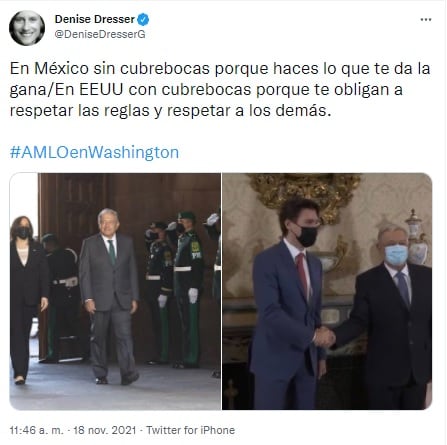Image resolution: width=447 pixels, height=445 pixels.
Task: Open the #AMLOenWashington hashtag
Action: pos(94,152)
